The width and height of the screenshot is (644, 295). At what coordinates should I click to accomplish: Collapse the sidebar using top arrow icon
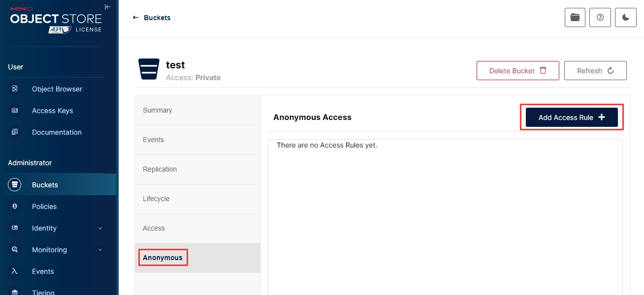pos(108,7)
